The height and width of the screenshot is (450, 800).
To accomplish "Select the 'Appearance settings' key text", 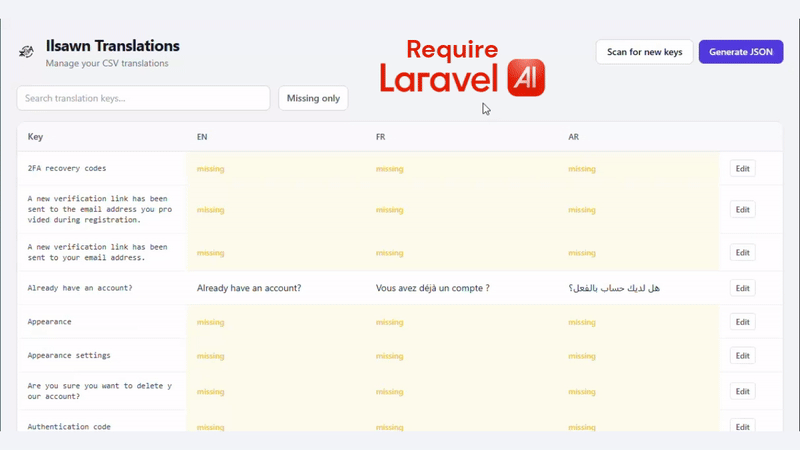I will pyautogui.click(x=69, y=355).
